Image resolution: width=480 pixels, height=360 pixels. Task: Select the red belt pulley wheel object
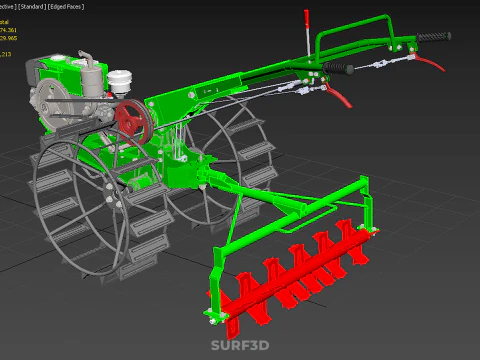click(x=134, y=122)
